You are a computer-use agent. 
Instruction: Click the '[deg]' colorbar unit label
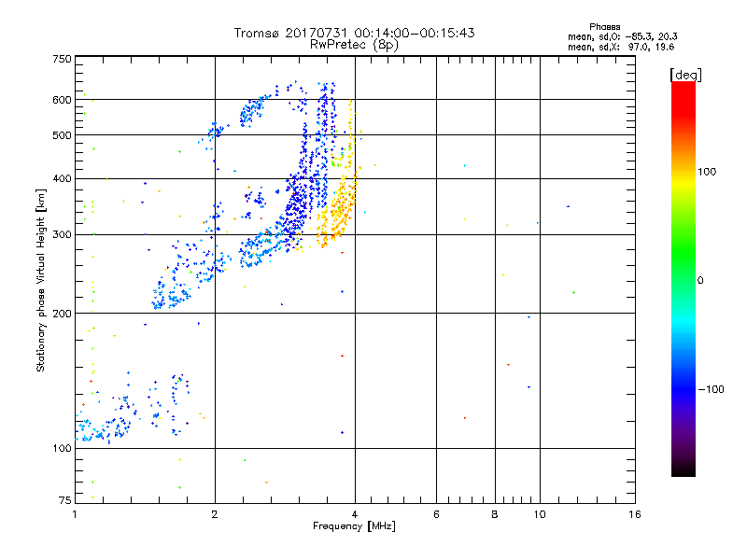point(685,76)
